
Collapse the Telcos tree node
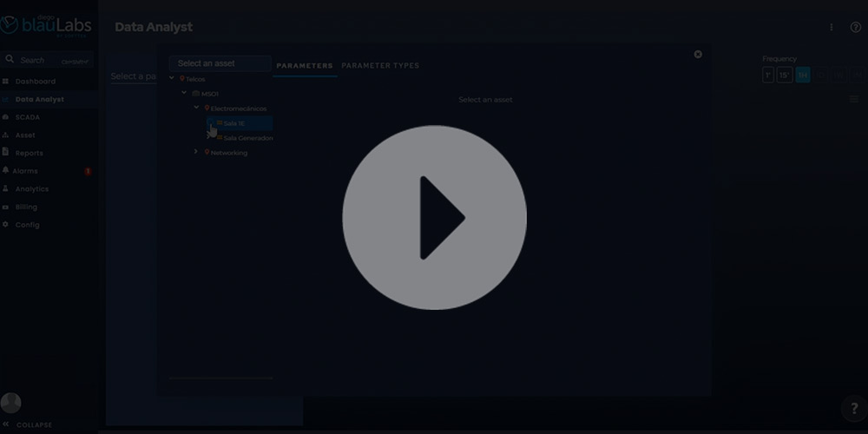coord(172,79)
